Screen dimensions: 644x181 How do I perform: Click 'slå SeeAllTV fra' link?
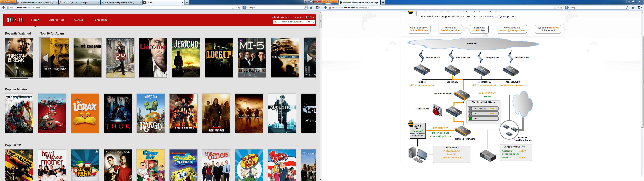(487, 93)
